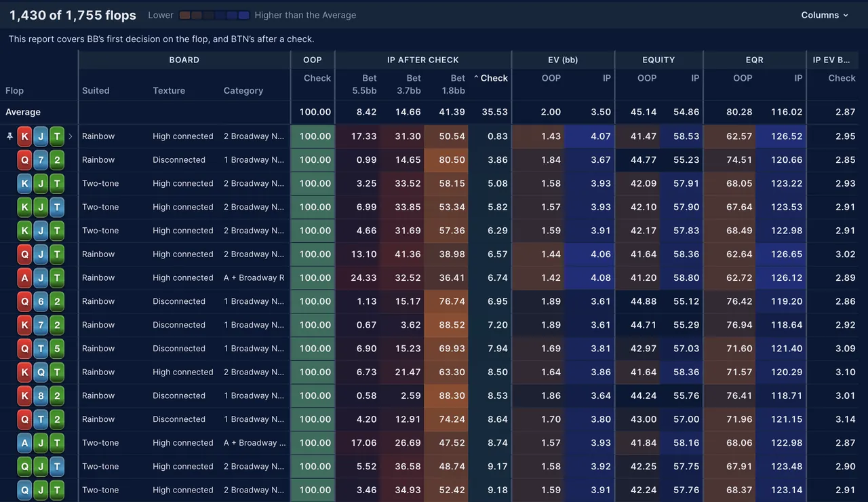Open the Q T 2 flop cards

pyautogui.click(x=41, y=419)
